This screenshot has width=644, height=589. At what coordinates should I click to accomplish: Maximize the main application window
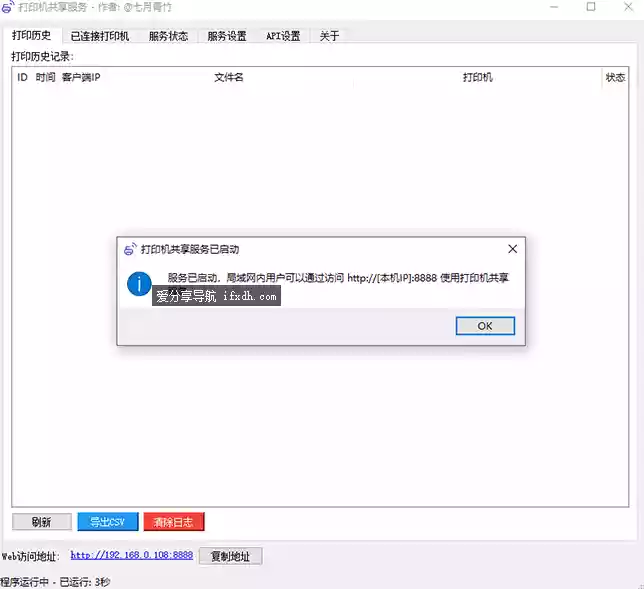point(591,7)
